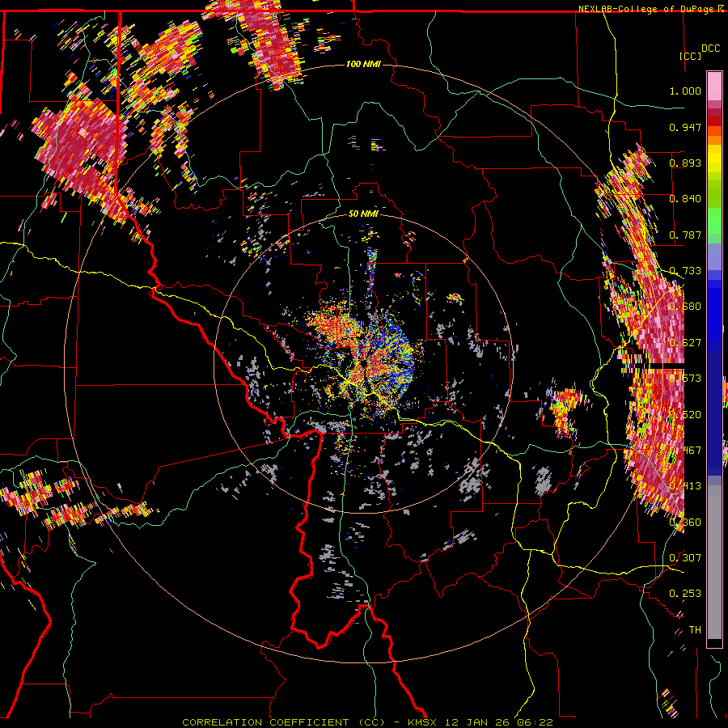
Task: Click the bright green color scale segment
Action: pos(714,221)
